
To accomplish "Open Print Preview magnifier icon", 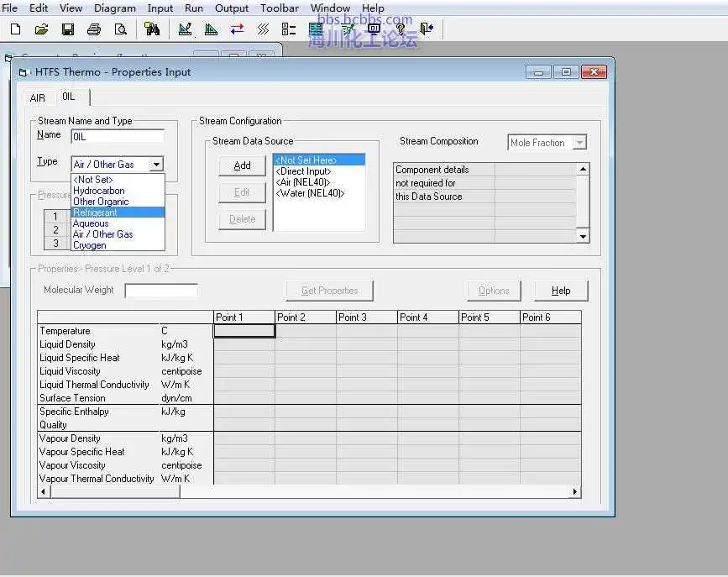I will (120, 29).
